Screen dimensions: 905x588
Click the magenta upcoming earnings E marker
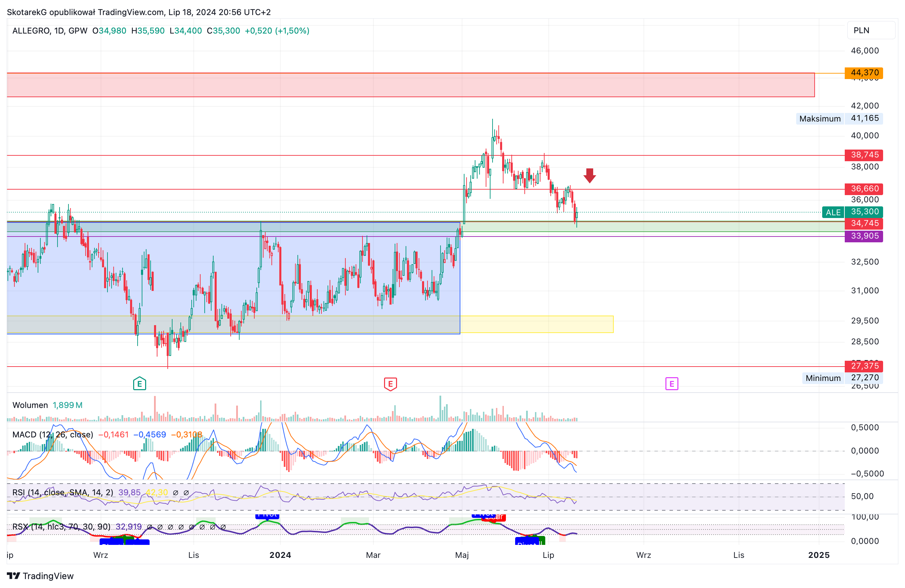click(x=672, y=384)
